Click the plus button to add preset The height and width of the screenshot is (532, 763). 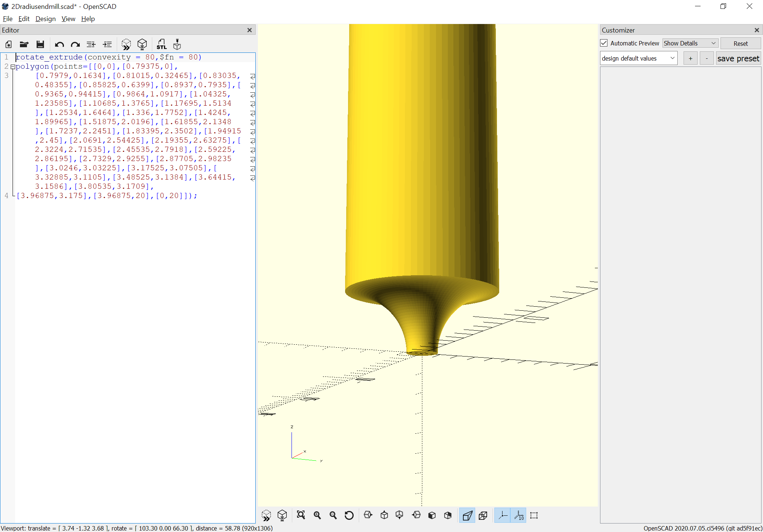[x=690, y=58]
